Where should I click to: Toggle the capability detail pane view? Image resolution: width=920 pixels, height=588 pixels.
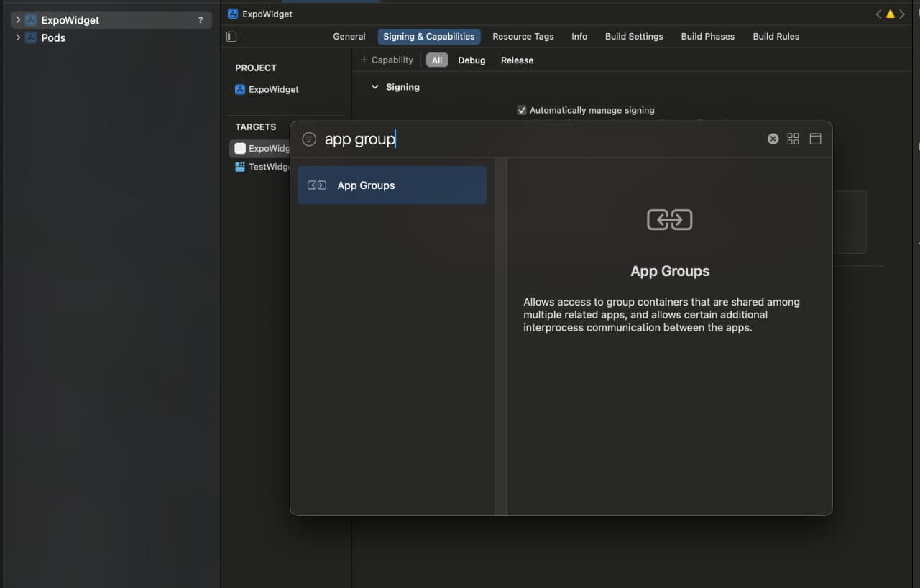(x=815, y=139)
